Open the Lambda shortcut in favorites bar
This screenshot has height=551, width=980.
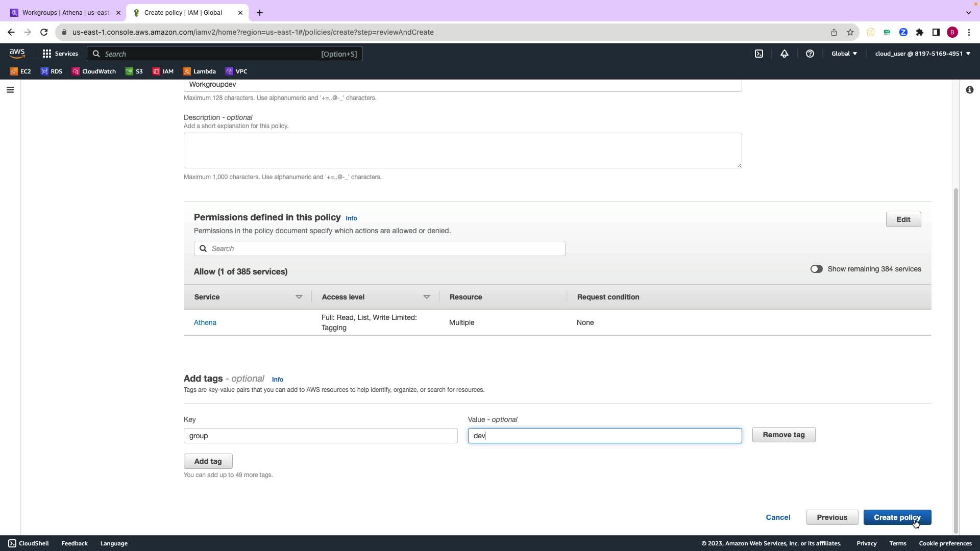coord(200,71)
